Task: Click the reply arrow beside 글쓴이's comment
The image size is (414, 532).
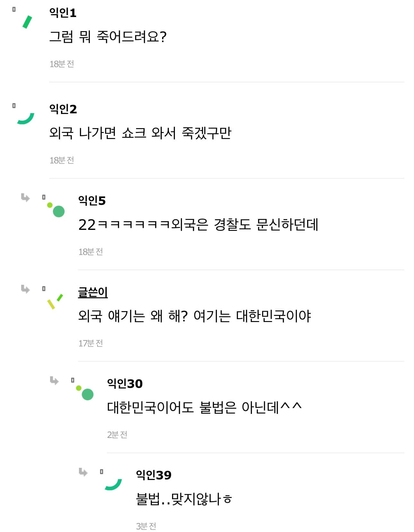Action: coord(25,289)
